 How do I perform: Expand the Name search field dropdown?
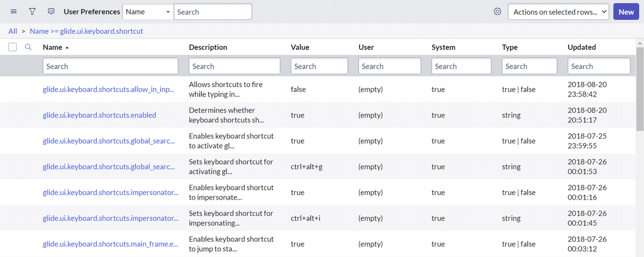coord(148,12)
